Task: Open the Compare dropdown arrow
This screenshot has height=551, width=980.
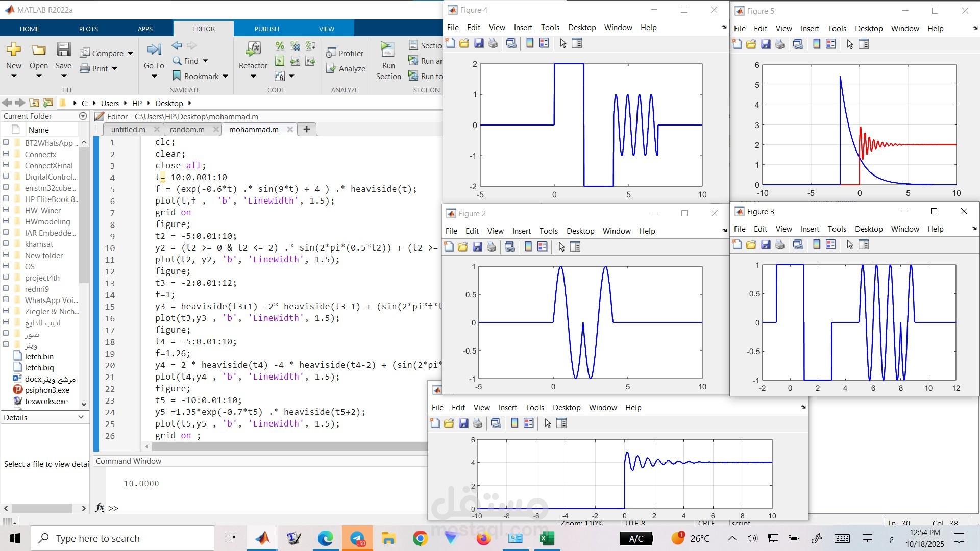Action: 131,53
